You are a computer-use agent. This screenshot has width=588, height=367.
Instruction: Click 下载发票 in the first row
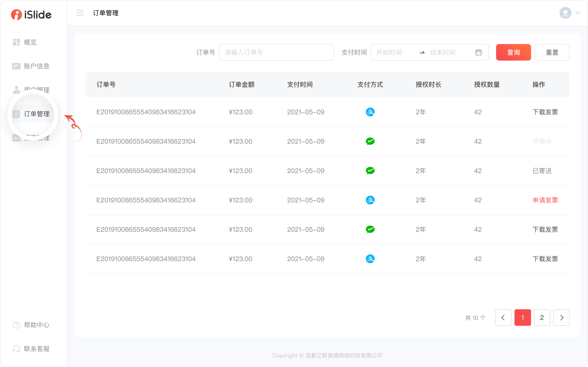(545, 112)
